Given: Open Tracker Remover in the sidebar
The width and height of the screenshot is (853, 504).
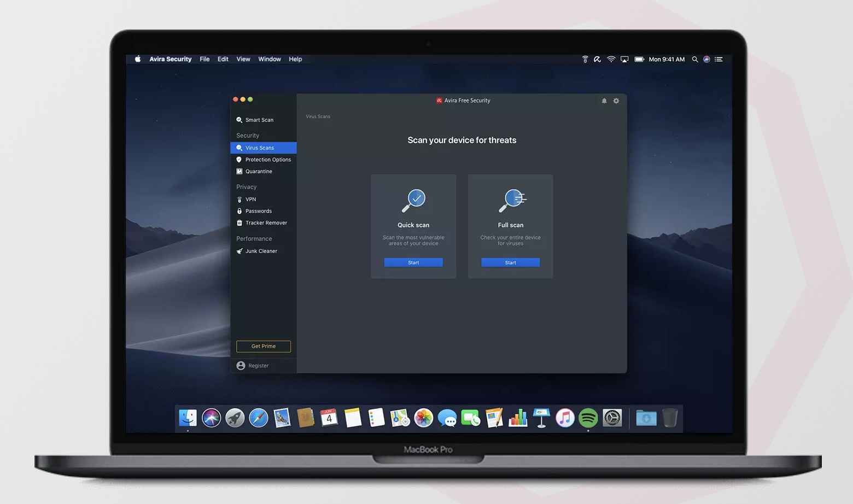Looking at the screenshot, I should [x=264, y=222].
